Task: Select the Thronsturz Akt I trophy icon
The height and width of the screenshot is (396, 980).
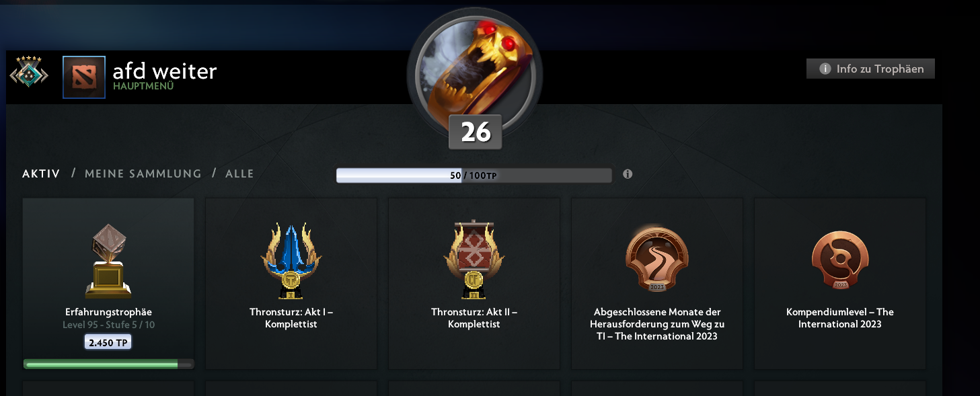Action: pos(291,261)
